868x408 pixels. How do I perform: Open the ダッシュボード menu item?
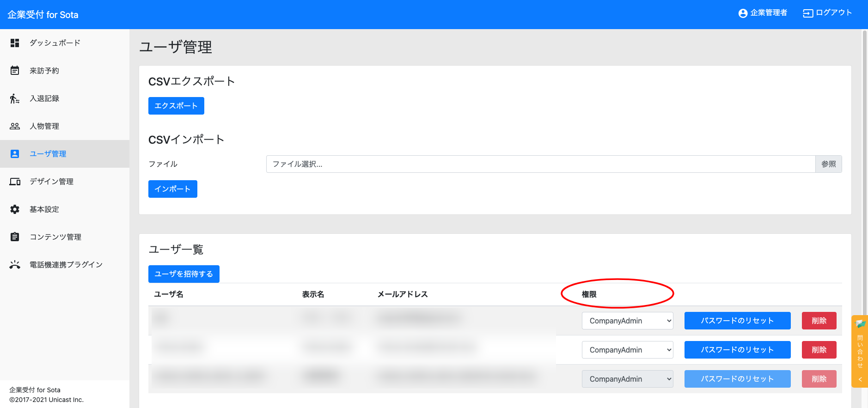coord(65,43)
